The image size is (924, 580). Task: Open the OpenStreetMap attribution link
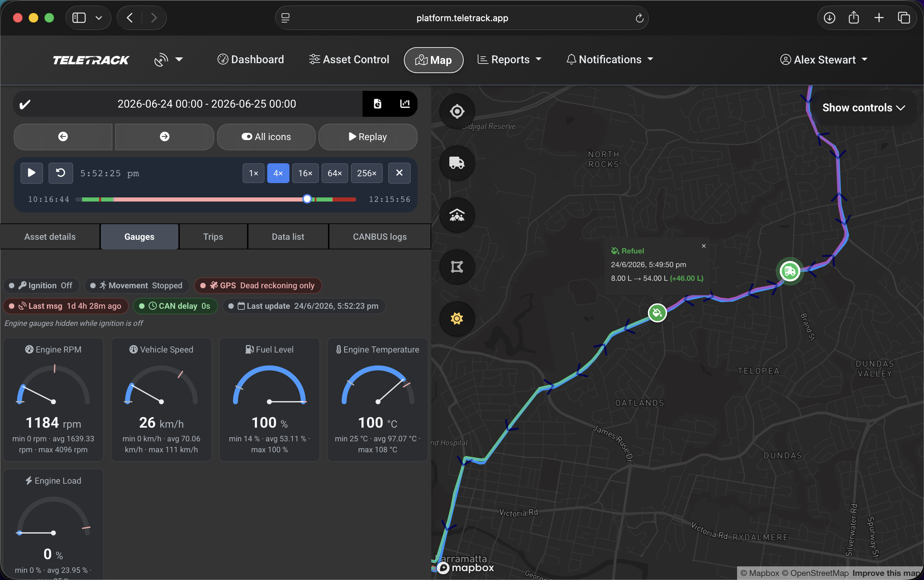(x=815, y=573)
